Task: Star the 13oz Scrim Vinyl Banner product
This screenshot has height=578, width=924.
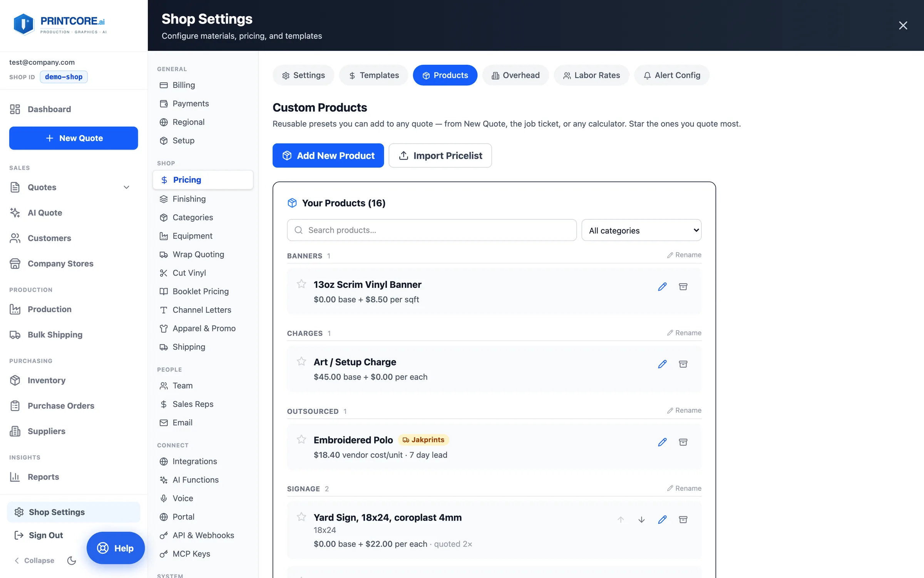Action: tap(301, 284)
